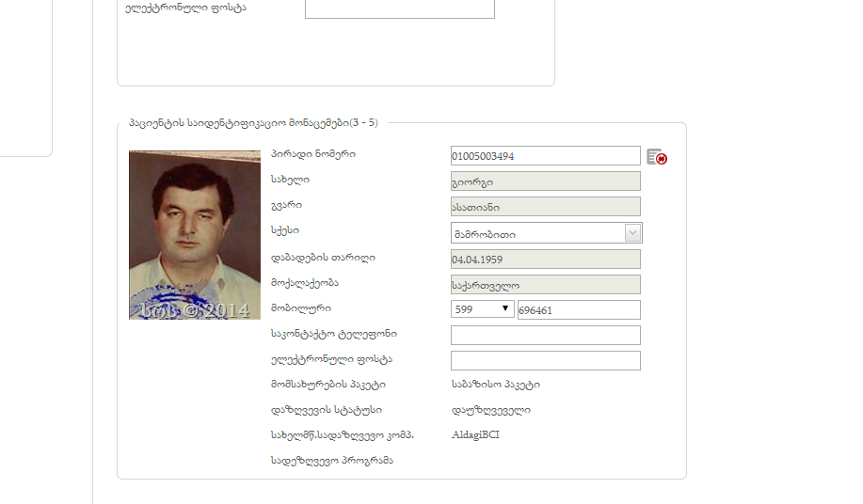Click the დაუზღვეველი insurance status value
The image size is (863, 504).
[x=490, y=409]
